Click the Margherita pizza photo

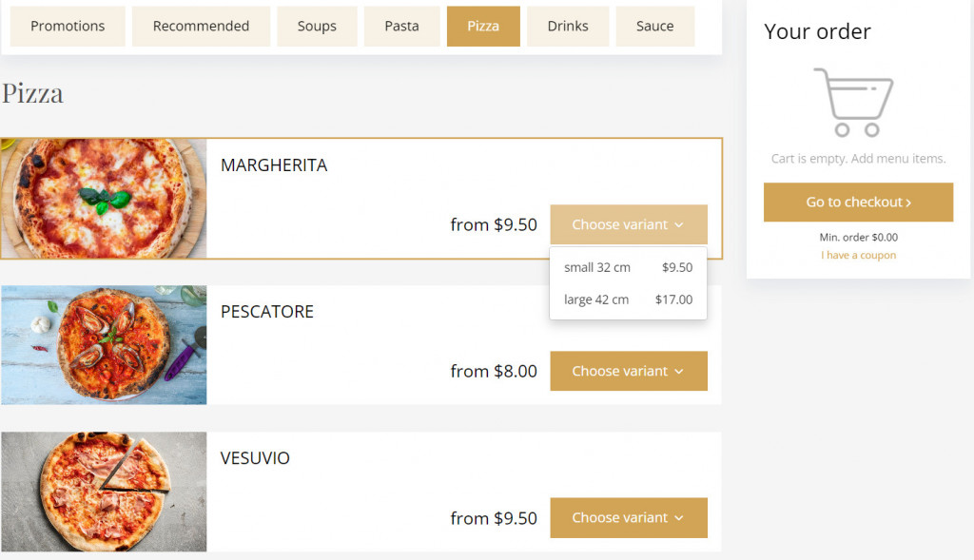tap(104, 197)
